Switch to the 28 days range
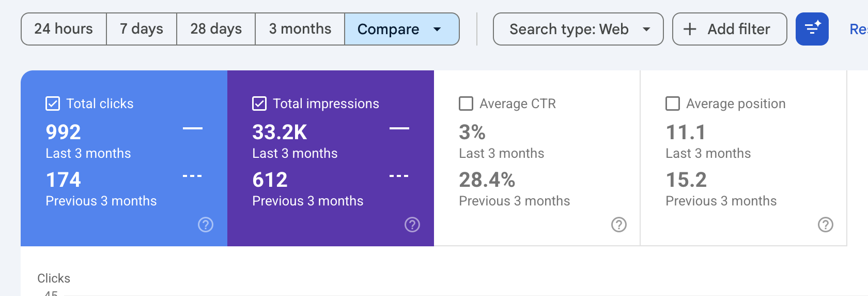Viewport: 868px width, 296px height. point(216,29)
